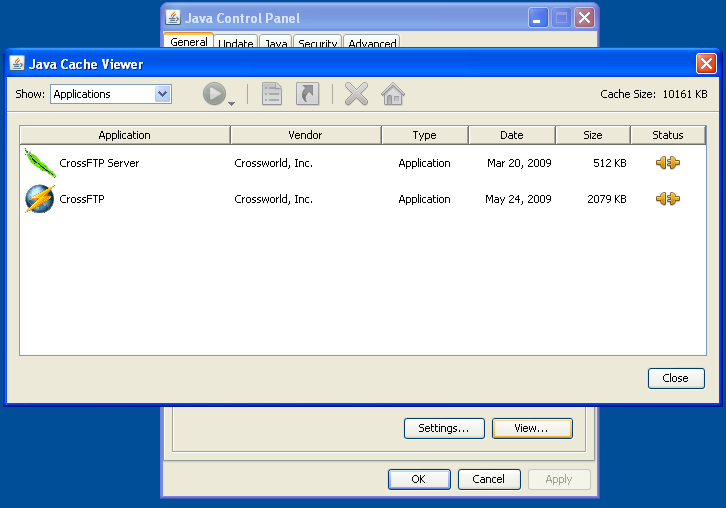Viewport: 726px width, 508px height.
Task: Sort by the Application column header
Action: click(x=125, y=135)
